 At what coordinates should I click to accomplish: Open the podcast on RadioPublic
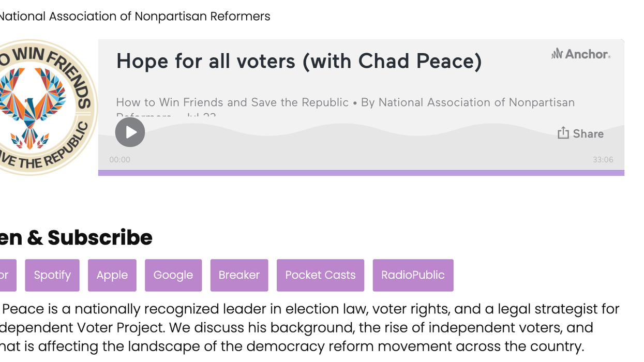[x=413, y=275]
